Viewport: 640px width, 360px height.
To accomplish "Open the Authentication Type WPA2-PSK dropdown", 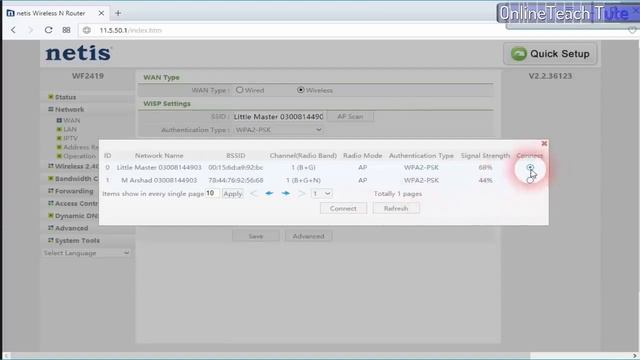I will click(x=278, y=130).
